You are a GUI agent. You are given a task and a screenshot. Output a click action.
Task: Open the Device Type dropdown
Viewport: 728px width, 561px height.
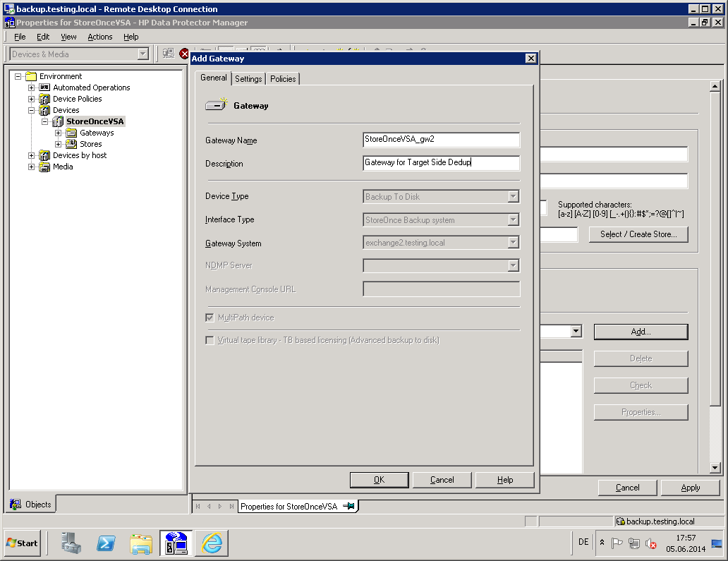point(513,196)
